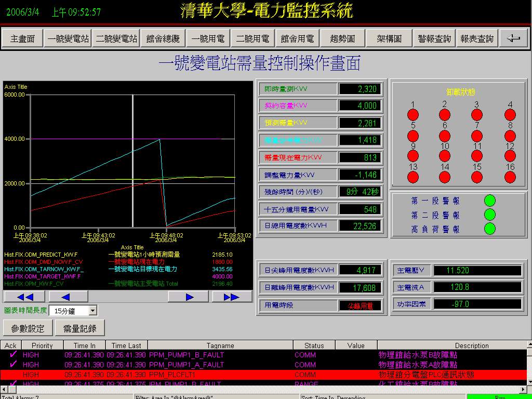Toggle Ack checkmark for PPM_PUMP1_B_FAULT alarm
The width and height of the screenshot is (532, 399).
tap(10, 355)
